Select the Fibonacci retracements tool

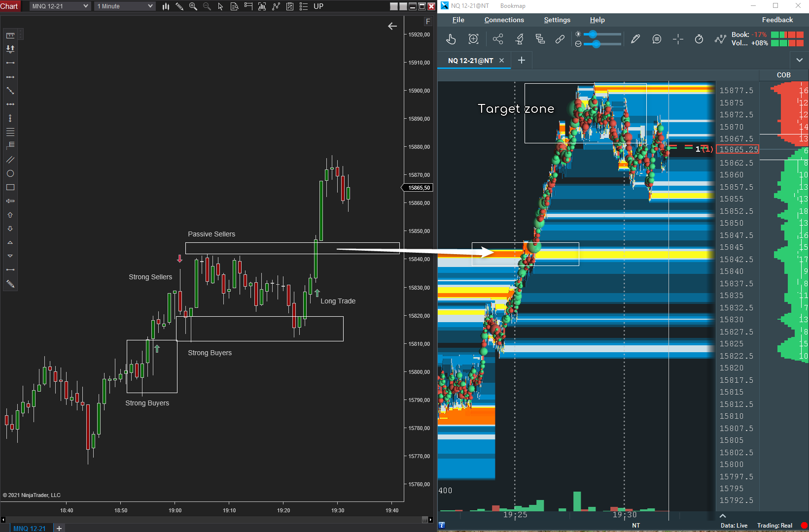pyautogui.click(x=10, y=132)
